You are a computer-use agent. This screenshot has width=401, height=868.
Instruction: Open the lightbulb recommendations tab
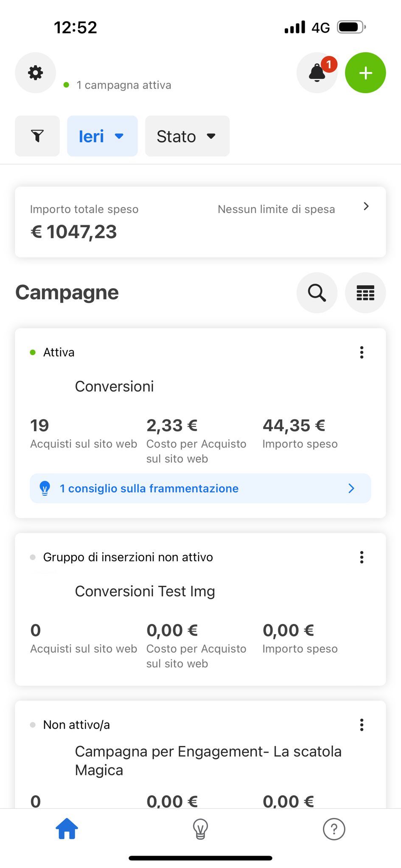tap(200, 829)
